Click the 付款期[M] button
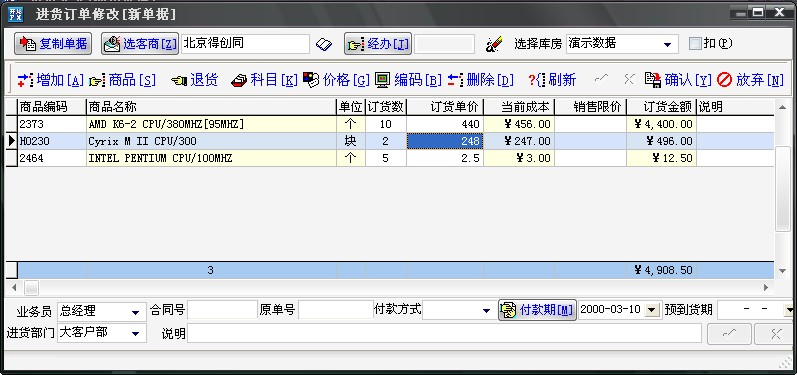797x375 pixels. [537, 309]
